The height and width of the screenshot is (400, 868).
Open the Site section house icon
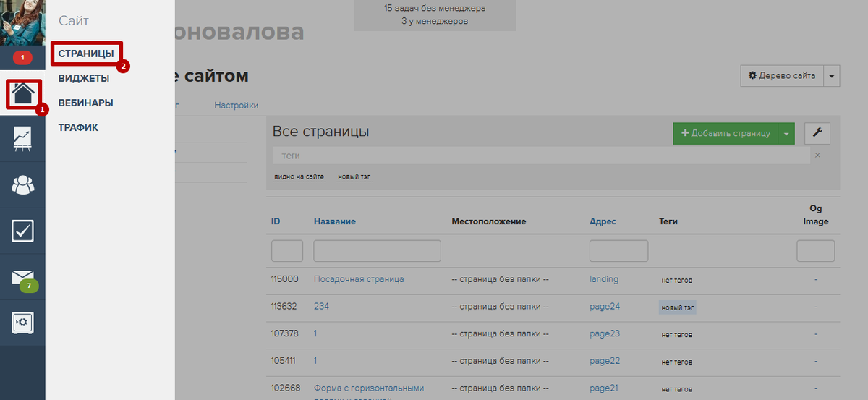pyautogui.click(x=22, y=94)
